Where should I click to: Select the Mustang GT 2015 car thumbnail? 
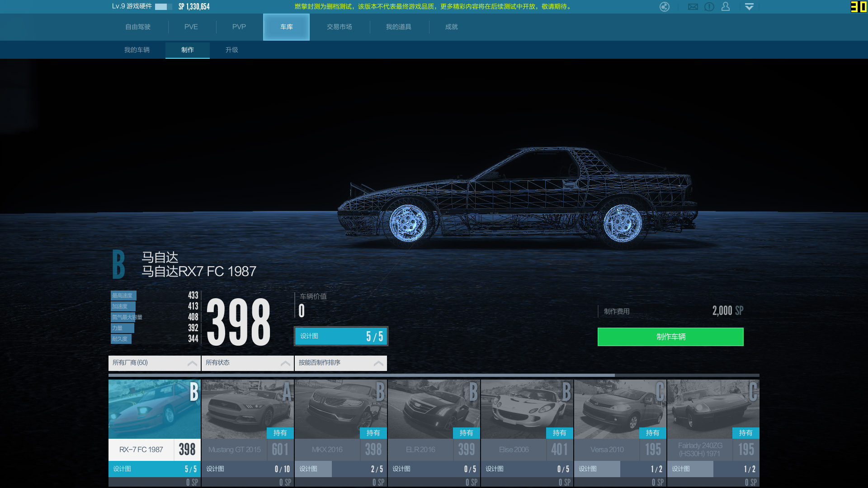248,409
